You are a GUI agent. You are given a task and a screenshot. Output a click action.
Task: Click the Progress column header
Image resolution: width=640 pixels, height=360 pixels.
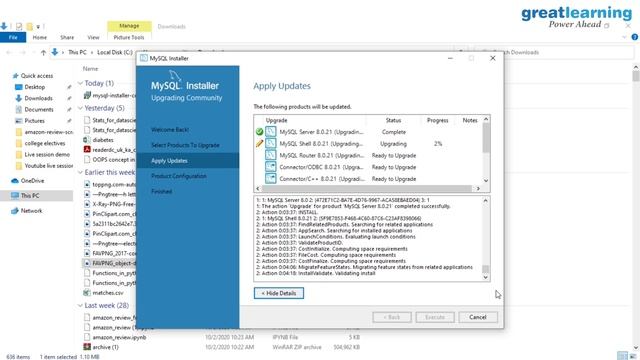(438, 120)
